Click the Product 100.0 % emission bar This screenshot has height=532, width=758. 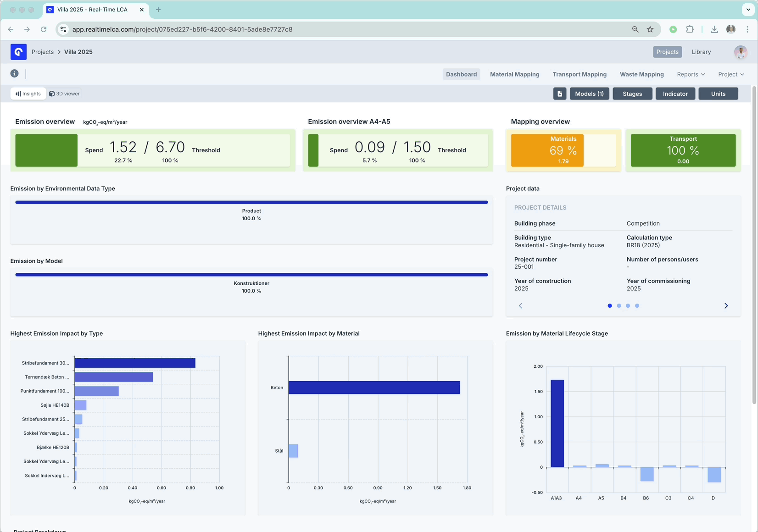[x=251, y=202]
